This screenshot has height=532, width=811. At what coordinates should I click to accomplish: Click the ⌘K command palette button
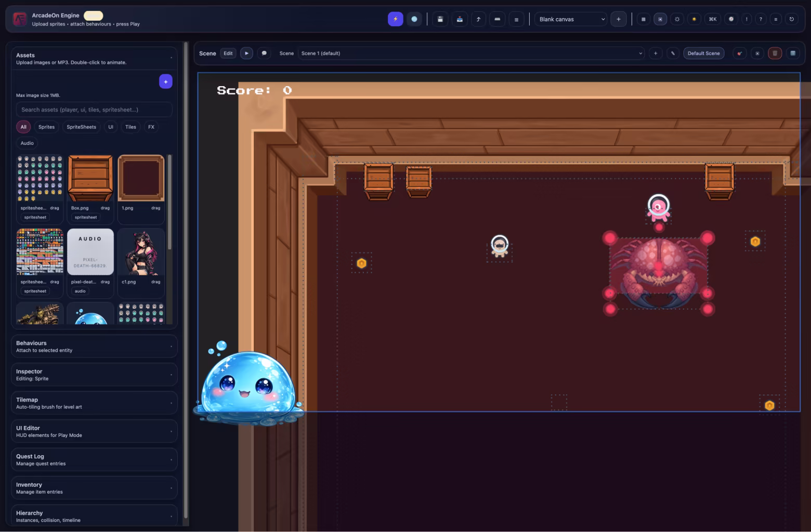coord(712,19)
